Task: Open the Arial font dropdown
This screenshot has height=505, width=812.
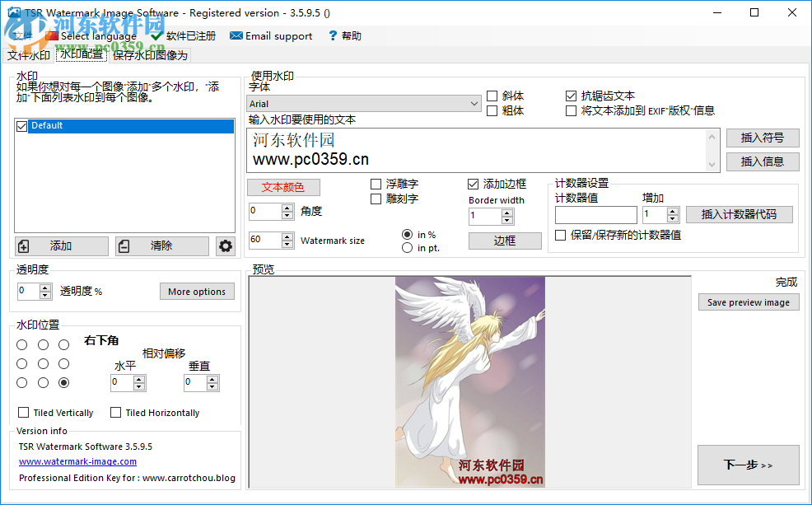Action: (x=474, y=103)
